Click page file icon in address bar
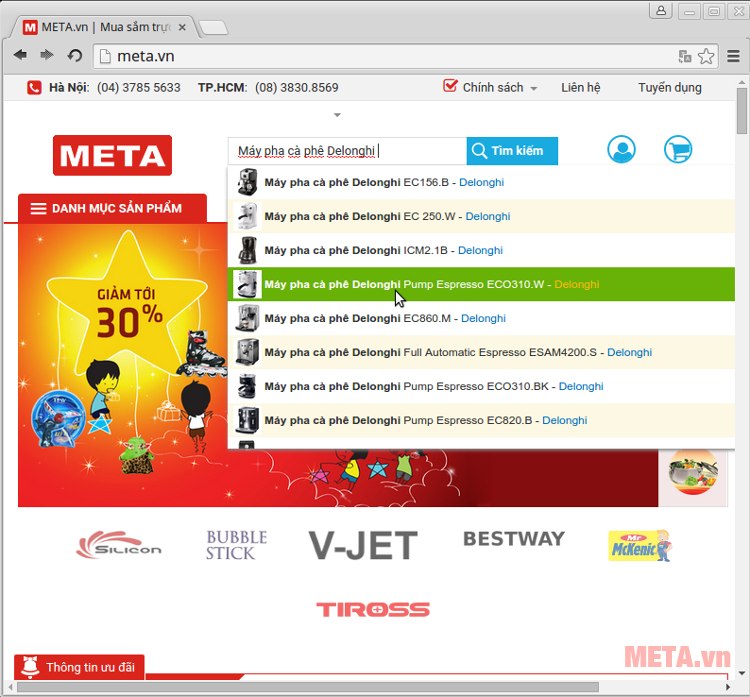This screenshot has width=750, height=697. click(105, 56)
